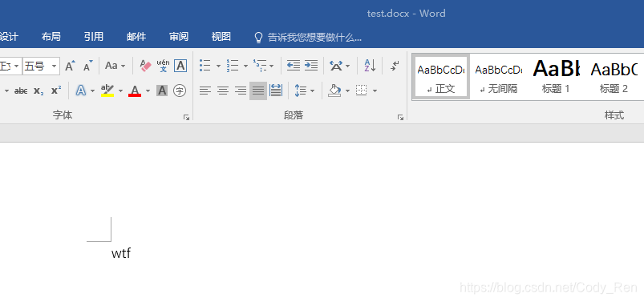Apply the 正文 style
The image size is (644, 302).
point(441,77)
